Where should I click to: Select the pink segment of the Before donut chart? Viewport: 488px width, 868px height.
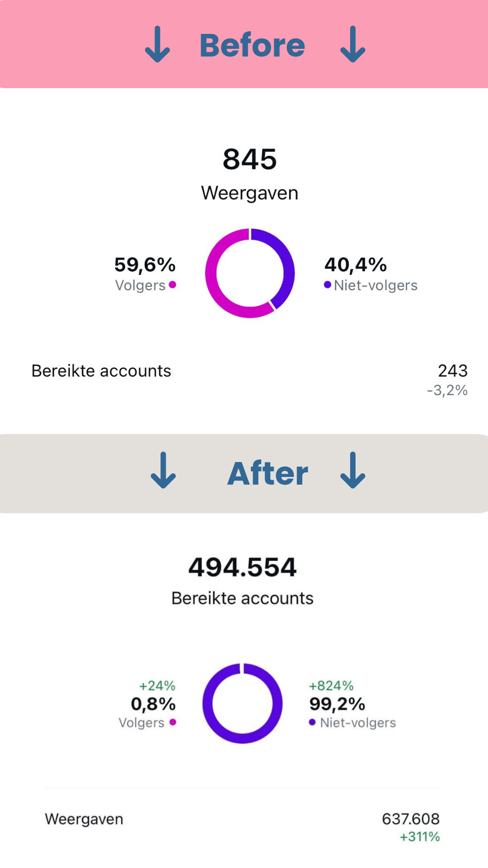(x=217, y=289)
